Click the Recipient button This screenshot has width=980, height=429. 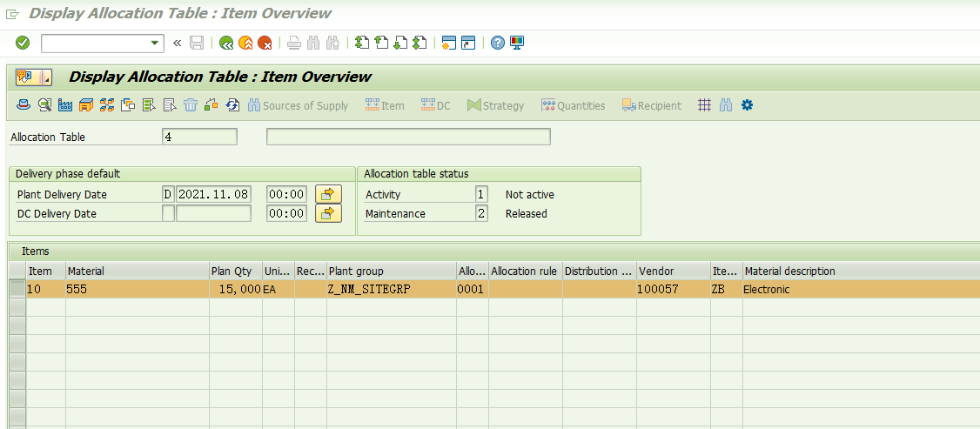651,105
